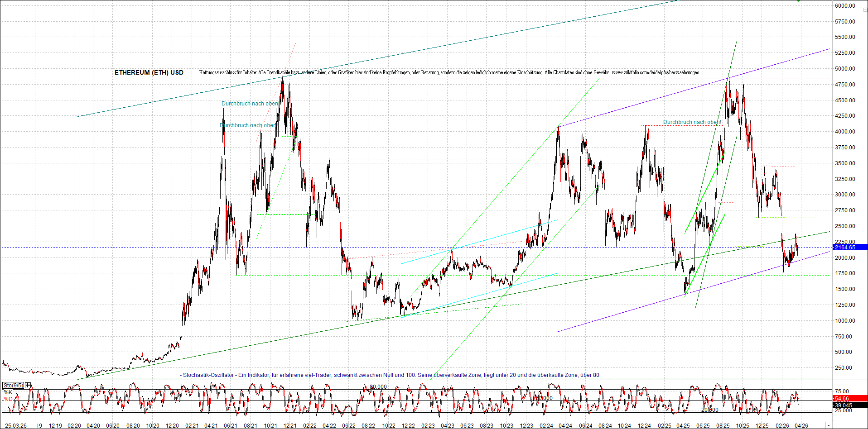The height and width of the screenshot is (429, 868).
Task: Click the 20.000 level label in stochastic panel
Action: click(x=710, y=410)
